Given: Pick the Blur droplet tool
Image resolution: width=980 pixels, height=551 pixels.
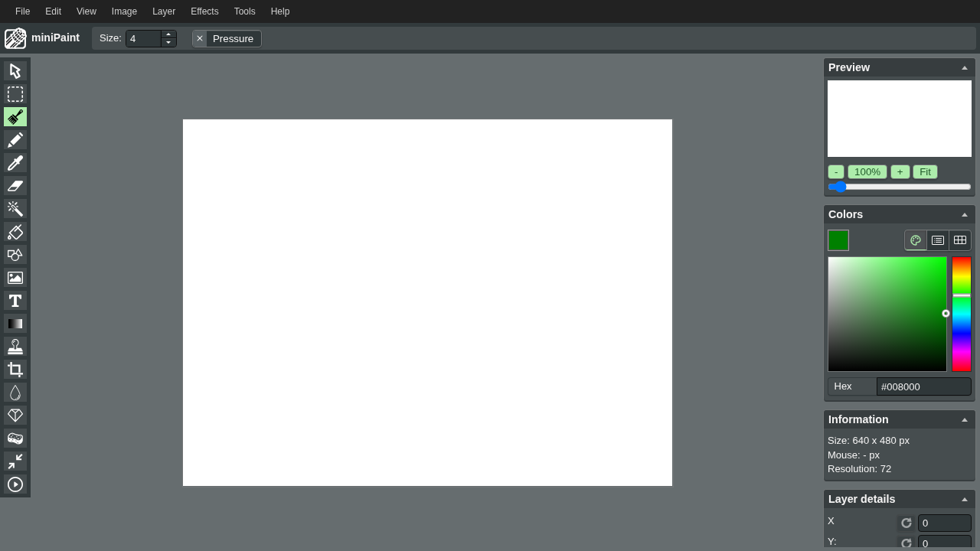Looking at the screenshot, I should point(15,393).
